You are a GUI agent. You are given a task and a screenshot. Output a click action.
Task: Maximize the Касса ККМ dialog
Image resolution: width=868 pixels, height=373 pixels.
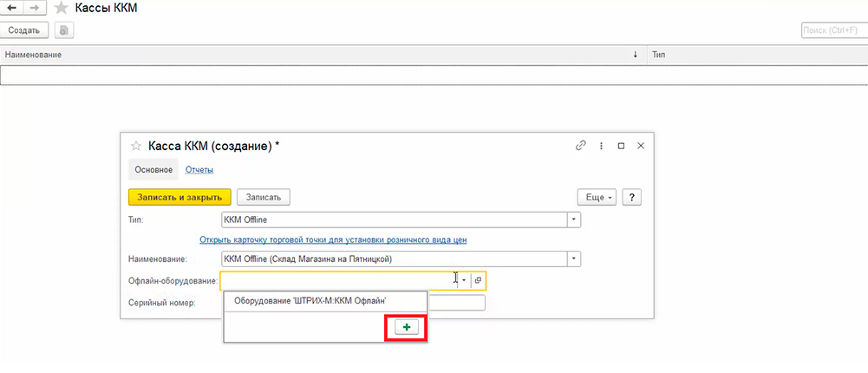621,146
